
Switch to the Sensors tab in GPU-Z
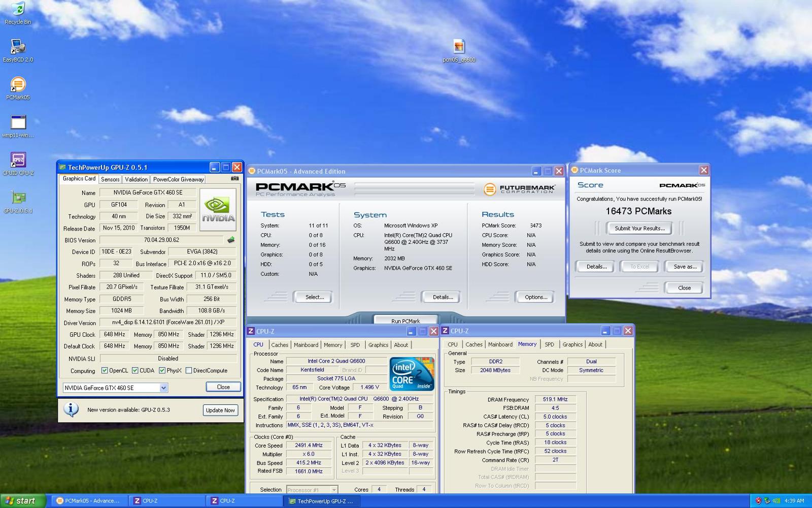pos(110,179)
